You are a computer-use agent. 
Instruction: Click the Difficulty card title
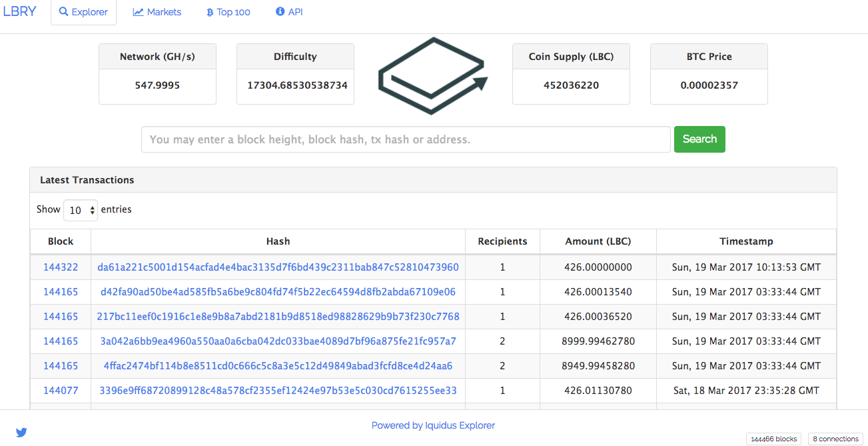click(x=295, y=57)
